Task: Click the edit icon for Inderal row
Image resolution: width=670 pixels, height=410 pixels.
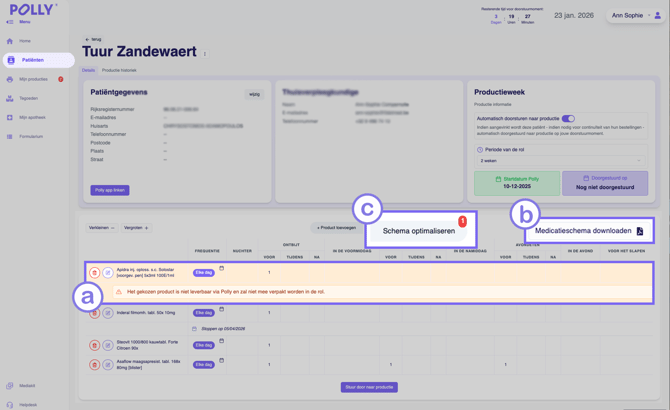Action: pyautogui.click(x=108, y=313)
